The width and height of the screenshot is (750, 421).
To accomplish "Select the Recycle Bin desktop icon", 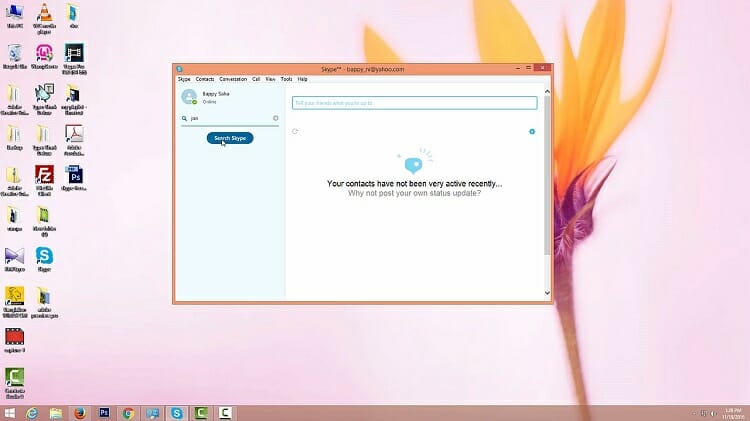I will [14, 57].
